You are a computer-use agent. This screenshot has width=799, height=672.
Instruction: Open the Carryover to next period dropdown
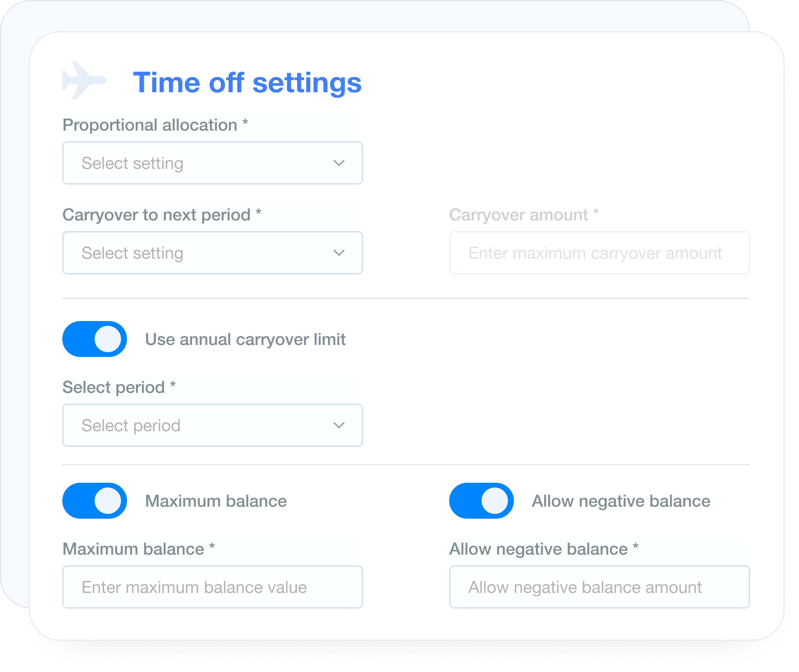pos(212,252)
